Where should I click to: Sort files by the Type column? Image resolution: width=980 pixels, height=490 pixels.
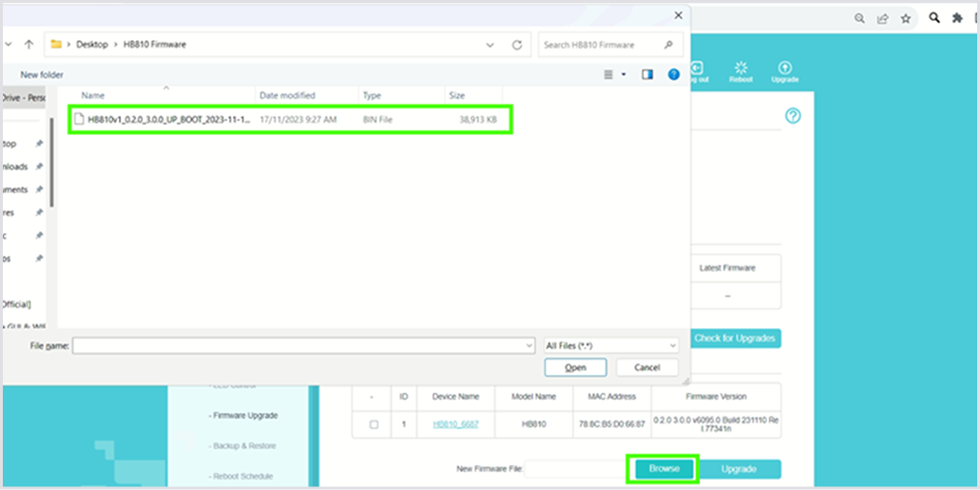point(371,95)
